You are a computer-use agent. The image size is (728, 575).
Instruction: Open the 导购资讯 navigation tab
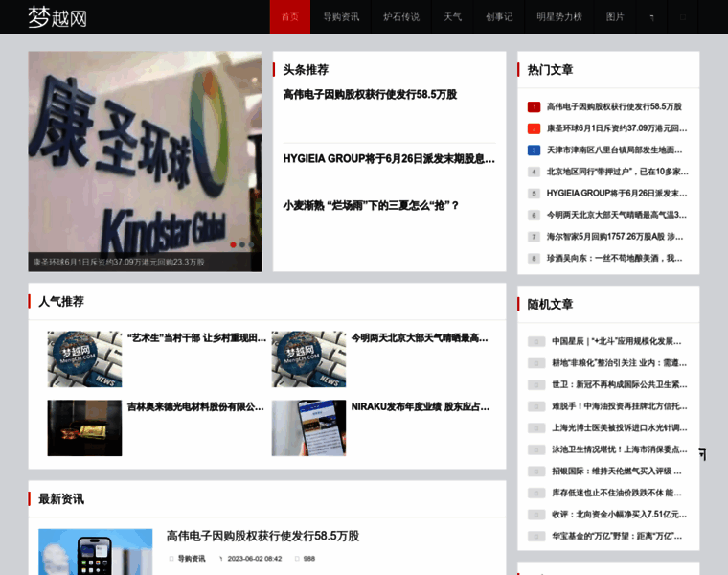click(x=341, y=17)
